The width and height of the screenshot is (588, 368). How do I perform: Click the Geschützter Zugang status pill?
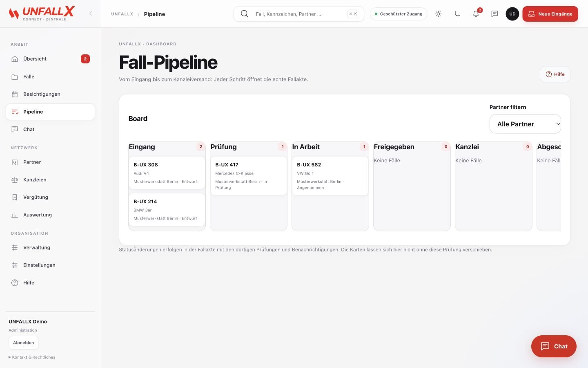tap(399, 14)
